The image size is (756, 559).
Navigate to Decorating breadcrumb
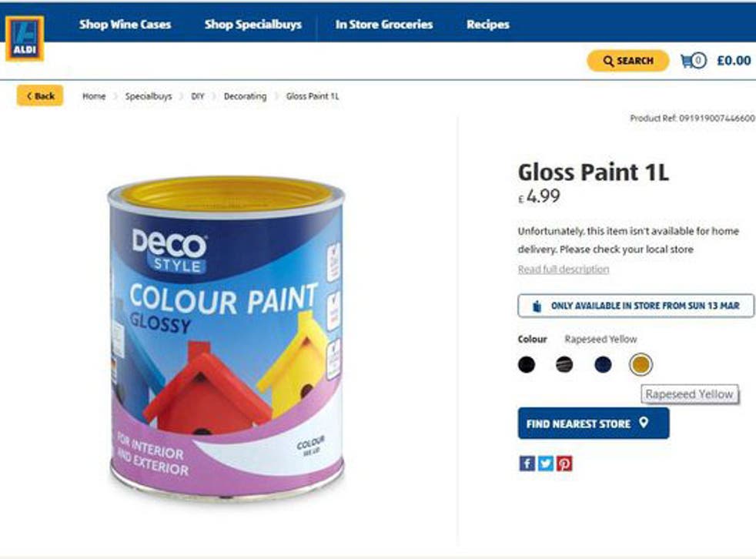245,96
